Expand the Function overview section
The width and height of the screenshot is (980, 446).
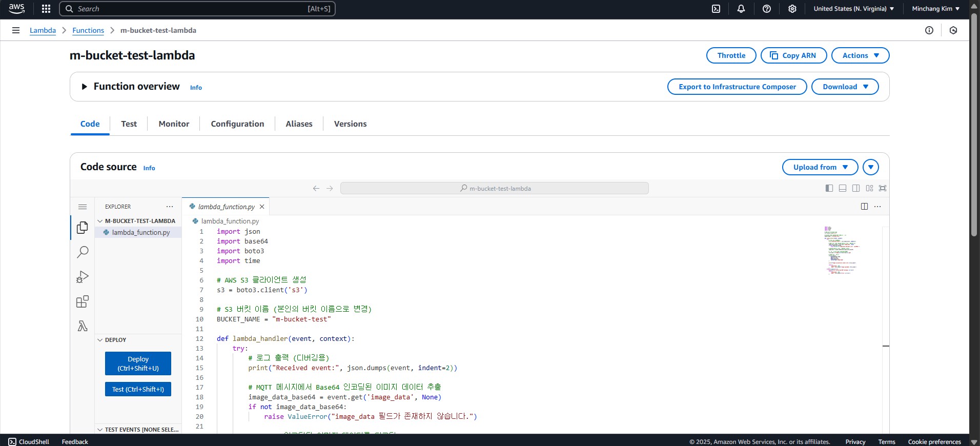point(85,87)
